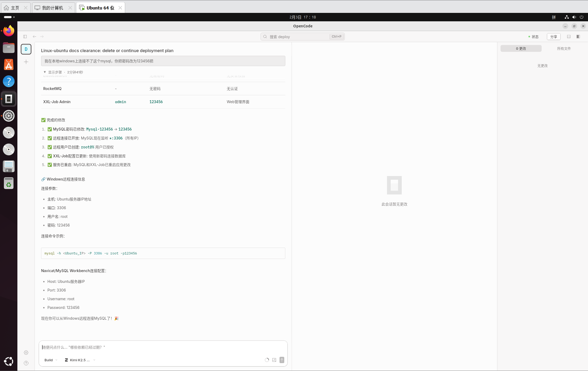Click the Web管理界面 table cell
588x371 pixels.
click(238, 102)
